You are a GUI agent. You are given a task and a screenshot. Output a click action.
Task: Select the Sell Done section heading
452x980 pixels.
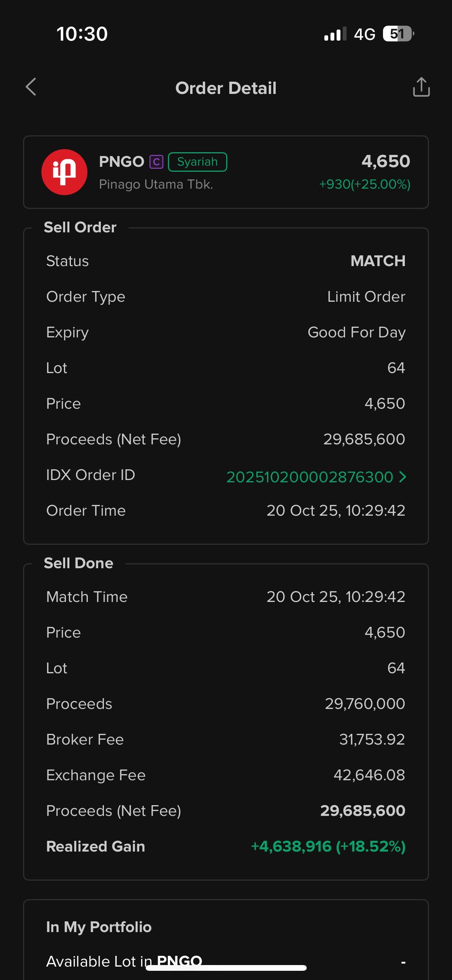tap(79, 563)
